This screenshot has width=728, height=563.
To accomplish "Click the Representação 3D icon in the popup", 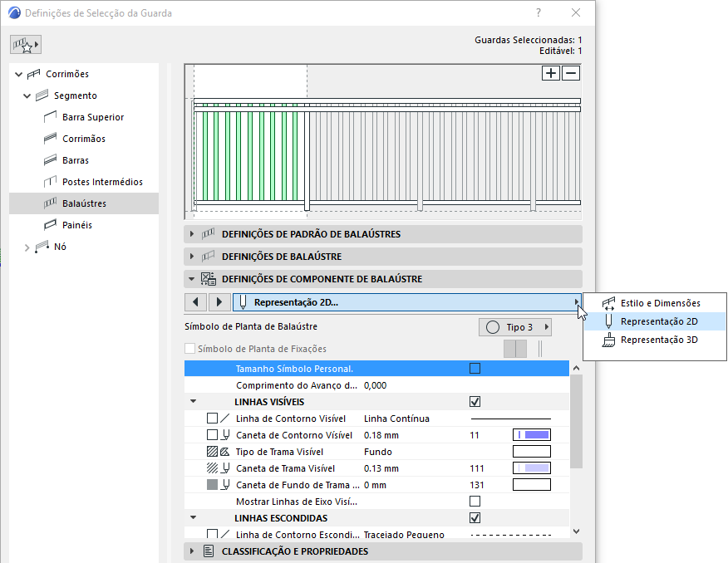I will (x=609, y=340).
